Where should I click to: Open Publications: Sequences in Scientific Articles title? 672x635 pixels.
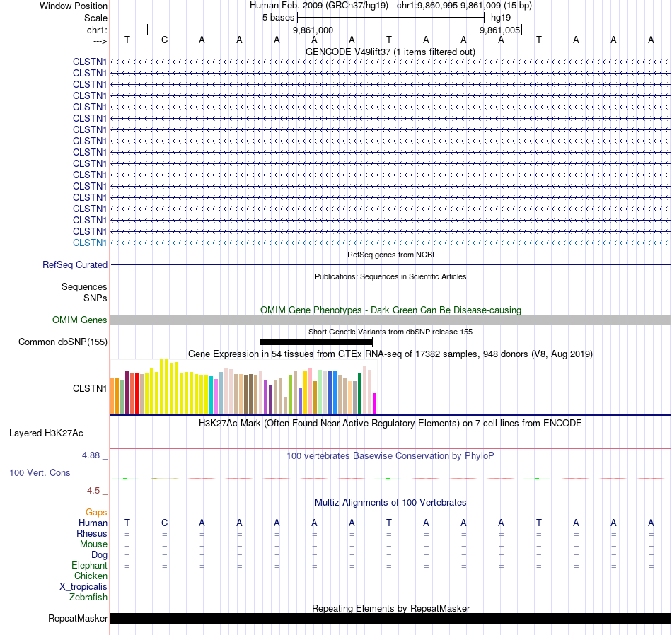click(390, 276)
